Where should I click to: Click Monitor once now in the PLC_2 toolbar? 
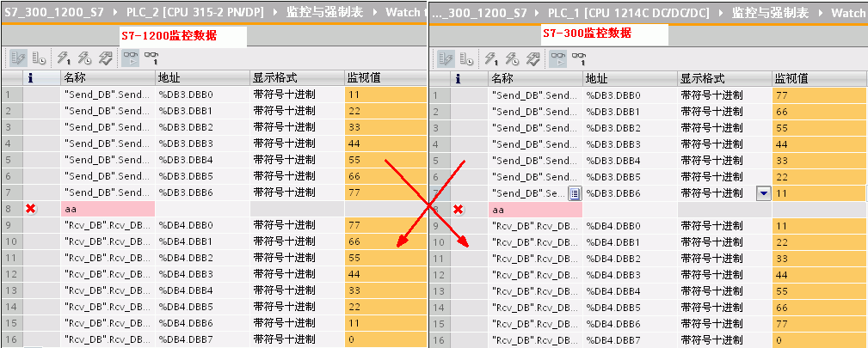click(x=151, y=58)
